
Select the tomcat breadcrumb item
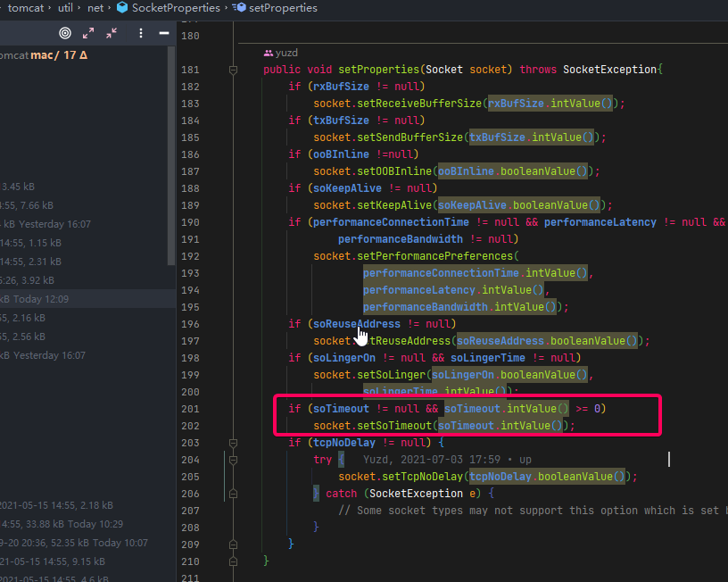26,8
